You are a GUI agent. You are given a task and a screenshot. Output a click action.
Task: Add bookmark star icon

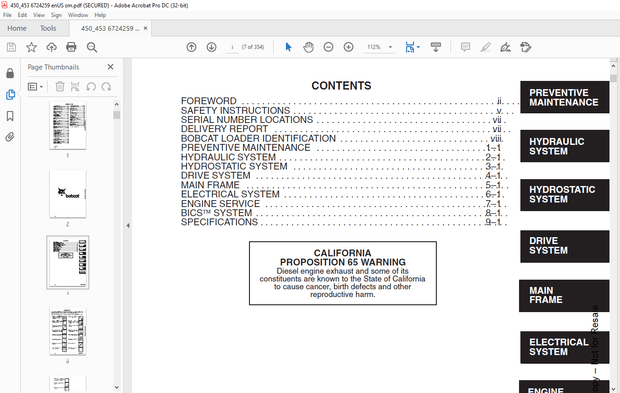[31, 47]
